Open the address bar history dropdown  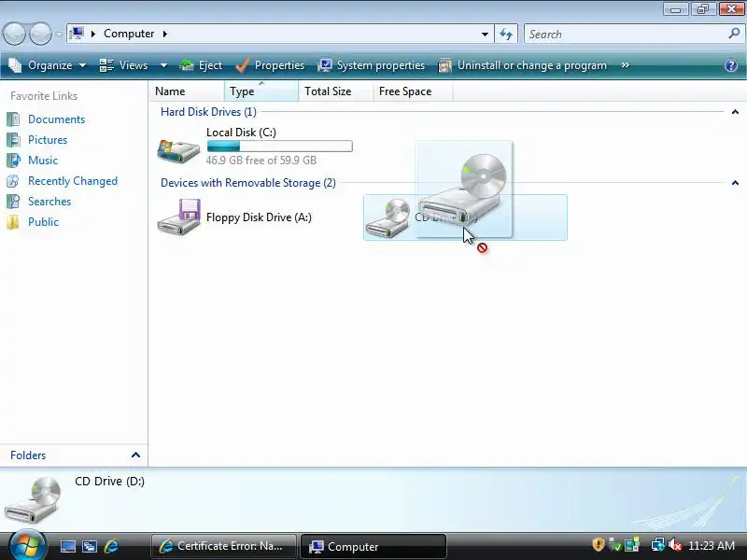[x=485, y=34]
